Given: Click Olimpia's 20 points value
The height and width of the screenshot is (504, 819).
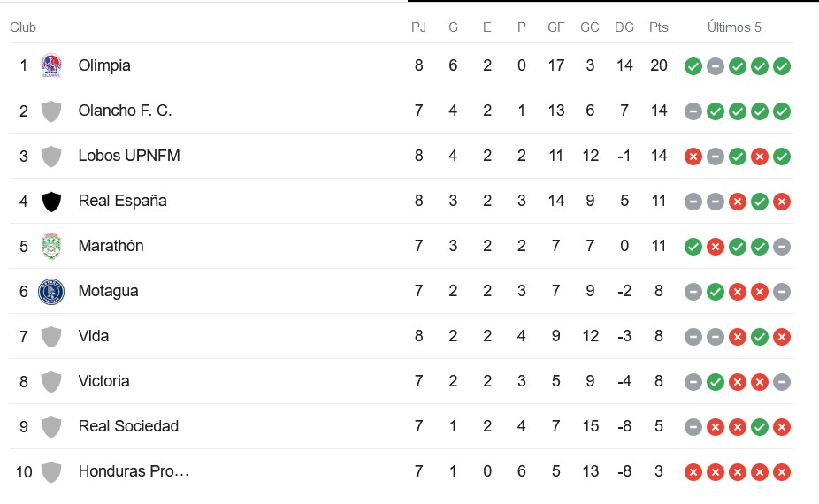Looking at the screenshot, I should point(659,65).
